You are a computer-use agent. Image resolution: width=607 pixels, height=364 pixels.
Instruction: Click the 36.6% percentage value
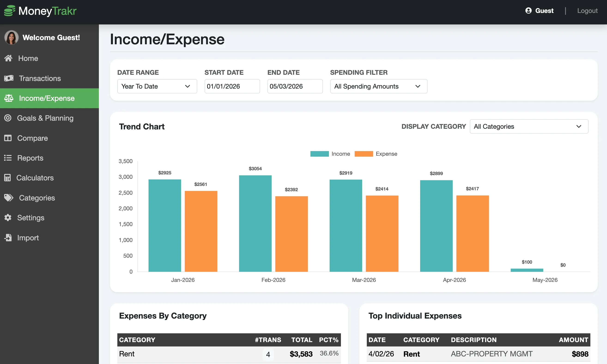click(329, 353)
